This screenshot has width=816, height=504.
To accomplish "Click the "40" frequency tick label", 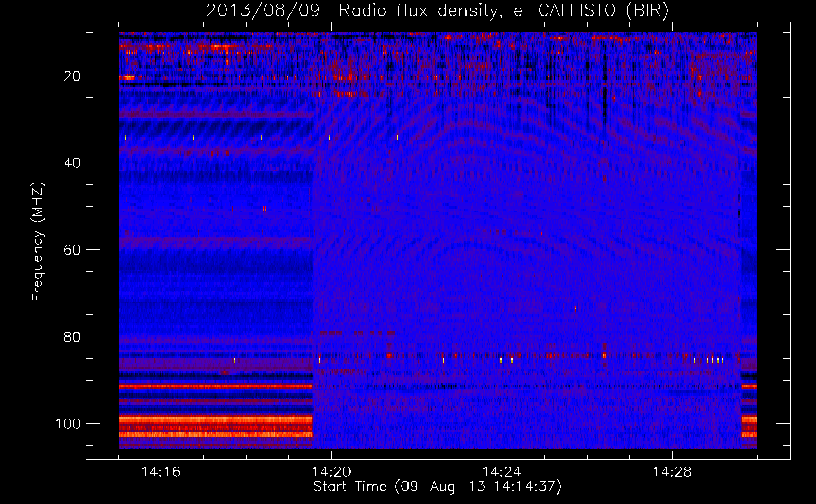I will [x=73, y=163].
